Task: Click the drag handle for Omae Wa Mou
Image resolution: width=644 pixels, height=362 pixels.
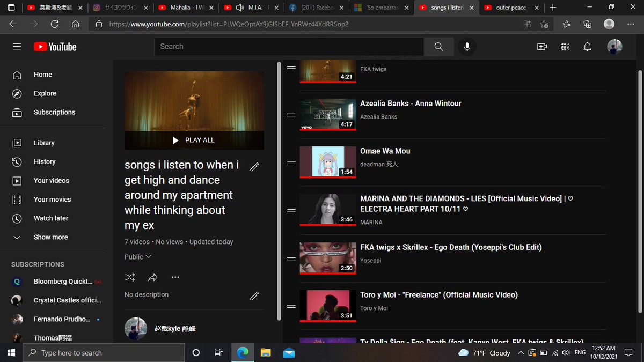Action: tap(291, 162)
